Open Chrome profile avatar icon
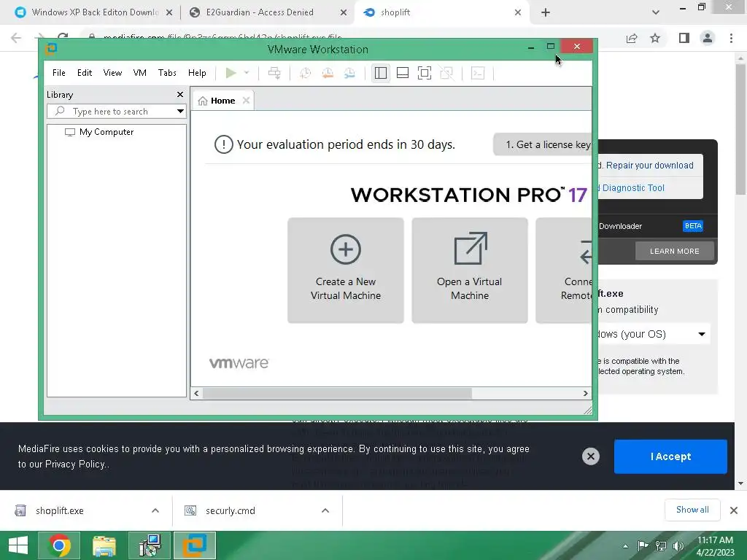The image size is (747, 560). [x=708, y=38]
